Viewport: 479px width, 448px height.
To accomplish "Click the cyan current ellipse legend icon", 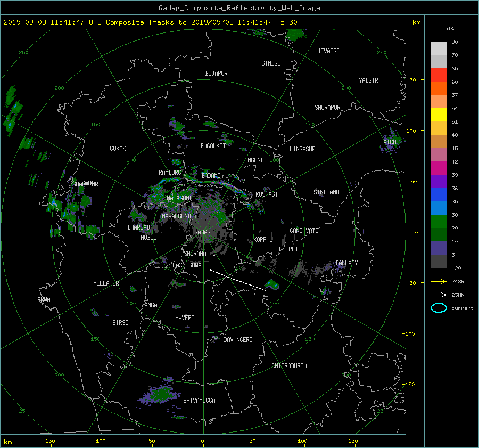I will click(x=439, y=308).
